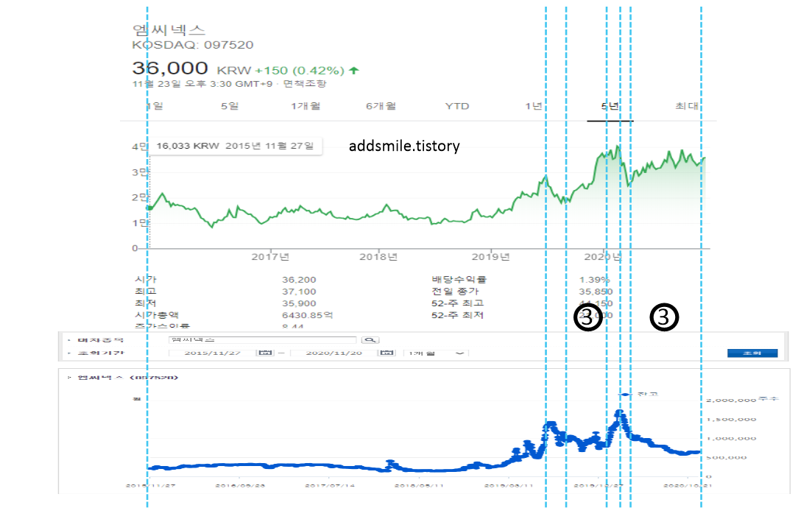Image resolution: width=812 pixels, height=508 pixels.
Task: Click the 52-주 최고 label
Action: pyautogui.click(x=457, y=303)
